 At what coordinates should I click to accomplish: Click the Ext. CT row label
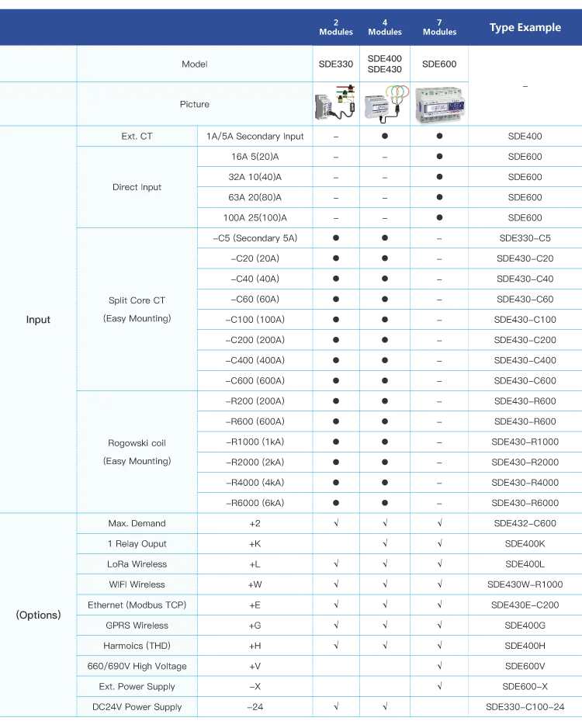[137, 136]
